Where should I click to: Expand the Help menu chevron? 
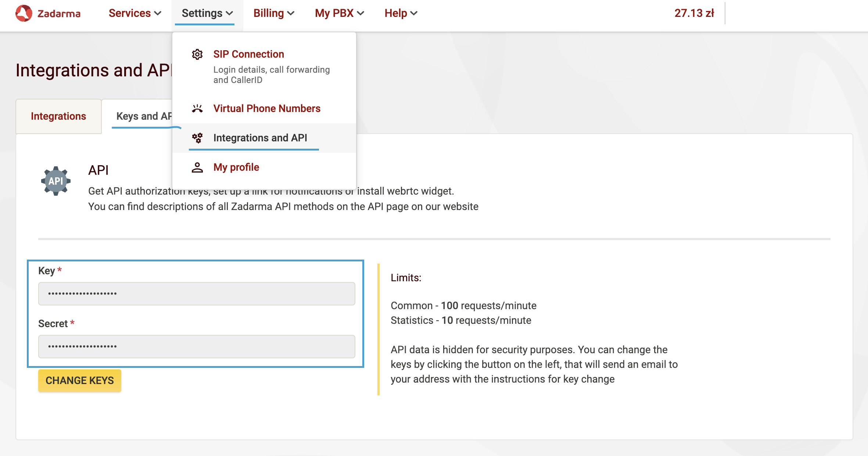[x=414, y=13]
